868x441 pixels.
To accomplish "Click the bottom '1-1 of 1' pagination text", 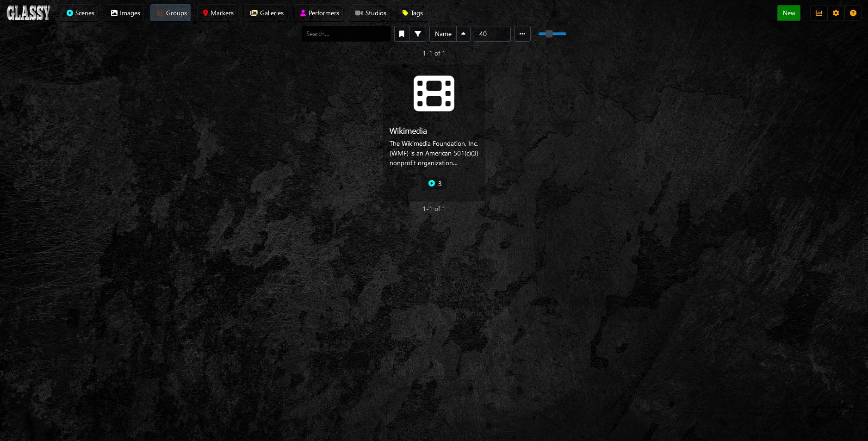I will [434, 209].
